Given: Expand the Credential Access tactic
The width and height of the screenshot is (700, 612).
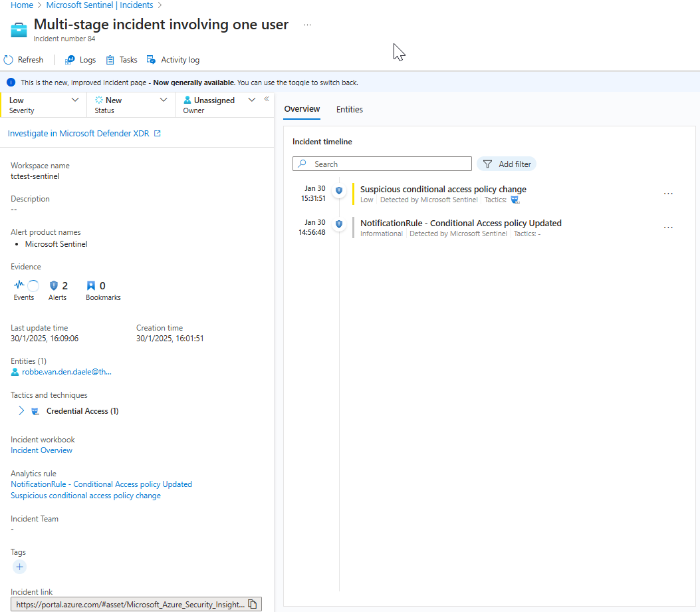Looking at the screenshot, I should pyautogui.click(x=21, y=411).
